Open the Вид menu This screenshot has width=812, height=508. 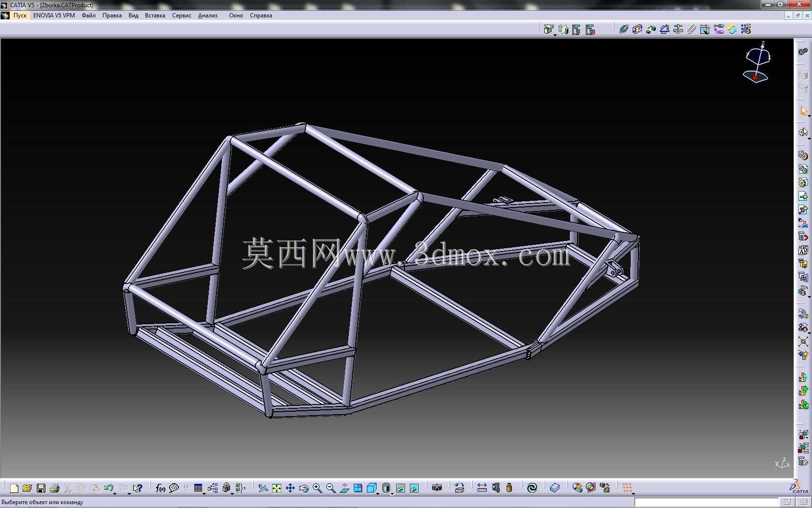pos(133,15)
